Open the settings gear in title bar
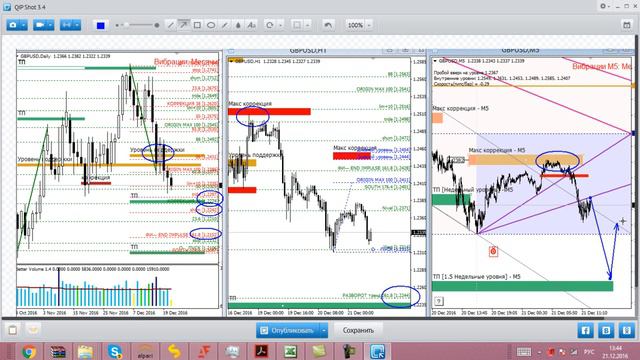This screenshot has width=640, height=360. point(603,6)
